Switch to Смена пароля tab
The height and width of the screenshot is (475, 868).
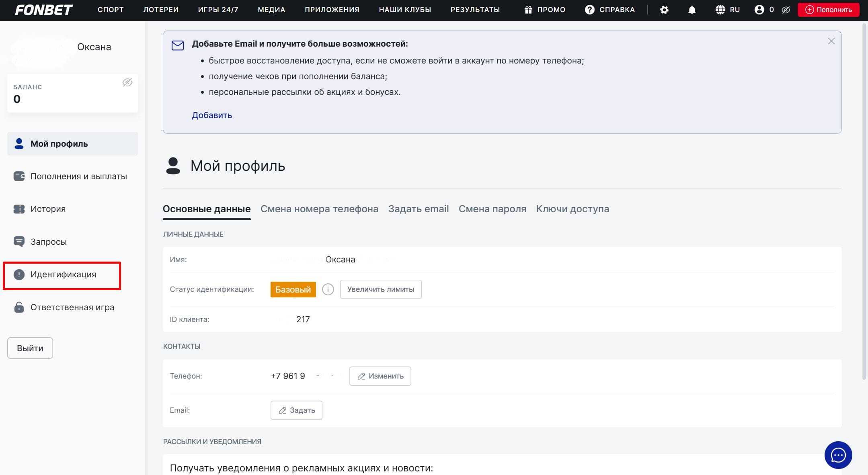(492, 209)
